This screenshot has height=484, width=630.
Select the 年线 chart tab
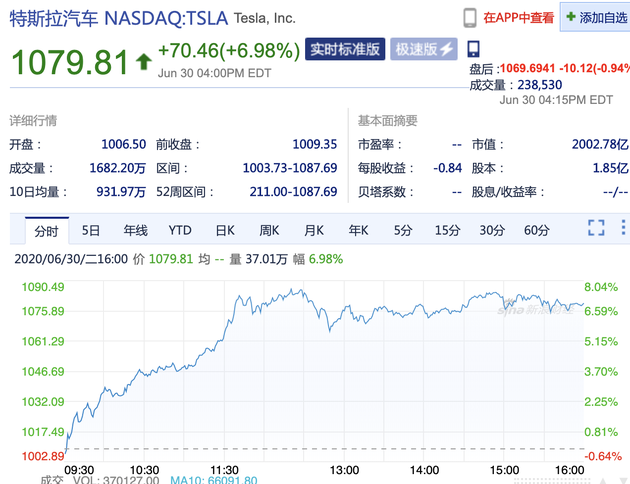point(135,231)
